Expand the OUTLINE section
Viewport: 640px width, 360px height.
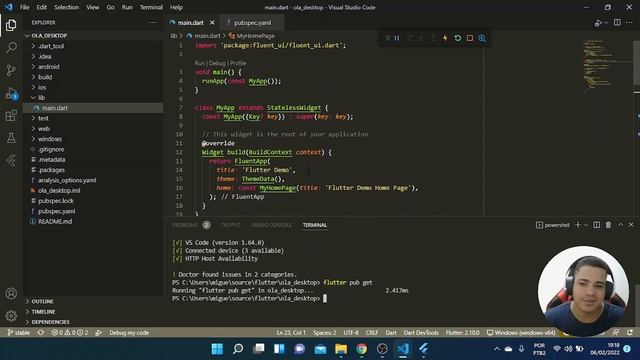[42, 301]
